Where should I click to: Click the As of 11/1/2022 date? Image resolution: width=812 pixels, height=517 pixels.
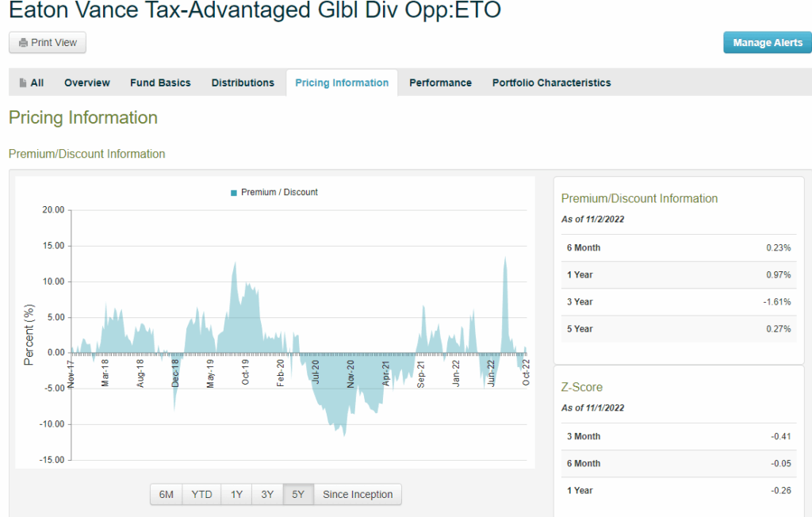click(592, 408)
